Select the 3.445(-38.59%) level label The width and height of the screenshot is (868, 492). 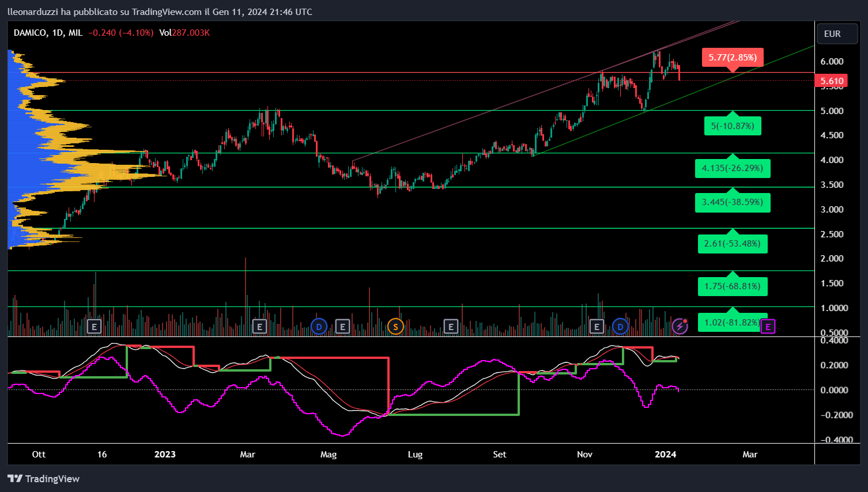pos(733,202)
